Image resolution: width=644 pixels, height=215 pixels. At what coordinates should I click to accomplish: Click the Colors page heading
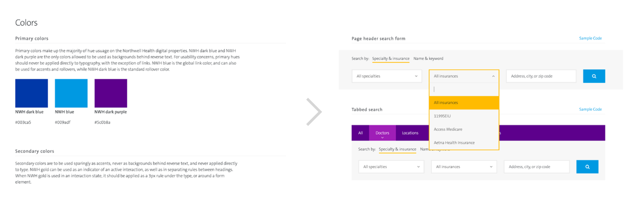pyautogui.click(x=26, y=23)
